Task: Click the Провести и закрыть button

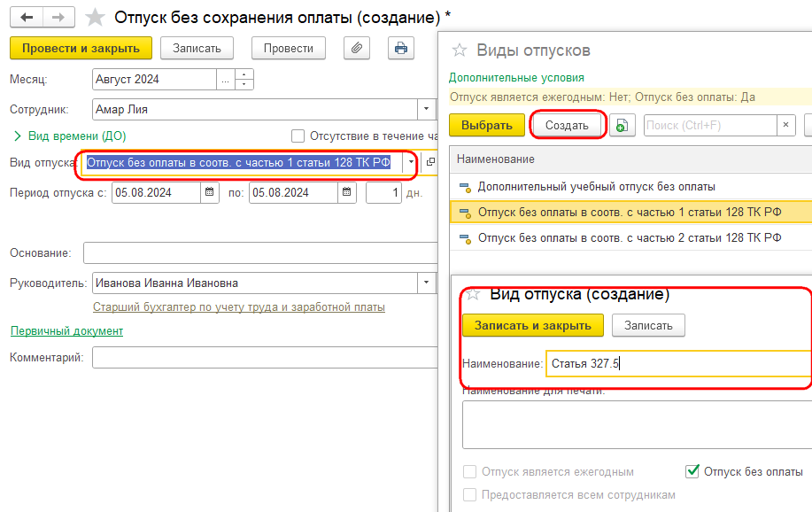Action: pos(81,48)
